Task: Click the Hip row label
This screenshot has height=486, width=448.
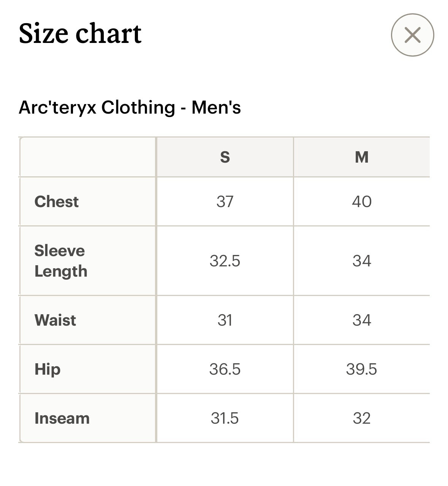Action: [47, 369]
